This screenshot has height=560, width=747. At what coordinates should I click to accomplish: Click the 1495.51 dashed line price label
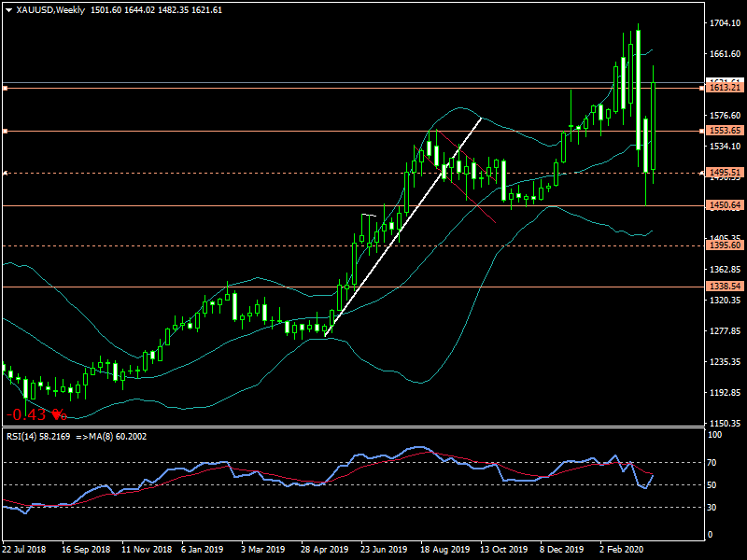[724, 173]
